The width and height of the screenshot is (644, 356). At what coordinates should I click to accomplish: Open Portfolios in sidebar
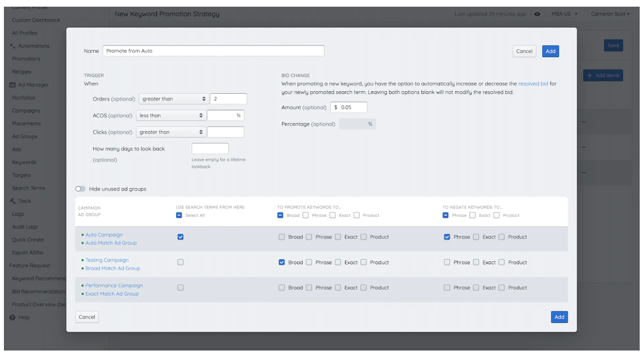pyautogui.click(x=24, y=98)
